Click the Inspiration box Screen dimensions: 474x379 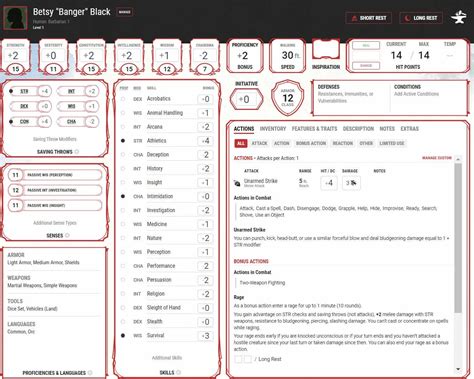[x=326, y=50]
